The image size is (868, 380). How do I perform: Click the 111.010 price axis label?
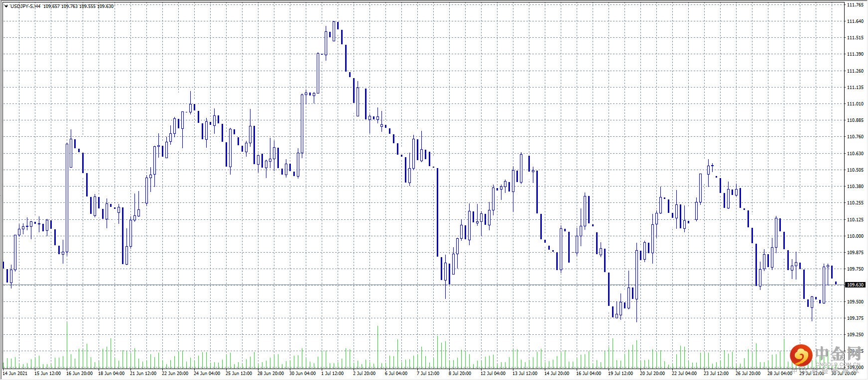pos(855,104)
